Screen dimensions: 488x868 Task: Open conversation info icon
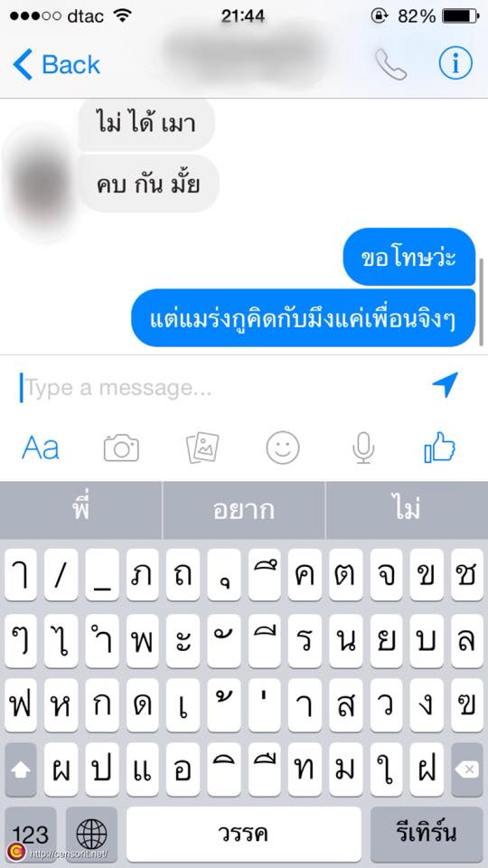tap(455, 63)
